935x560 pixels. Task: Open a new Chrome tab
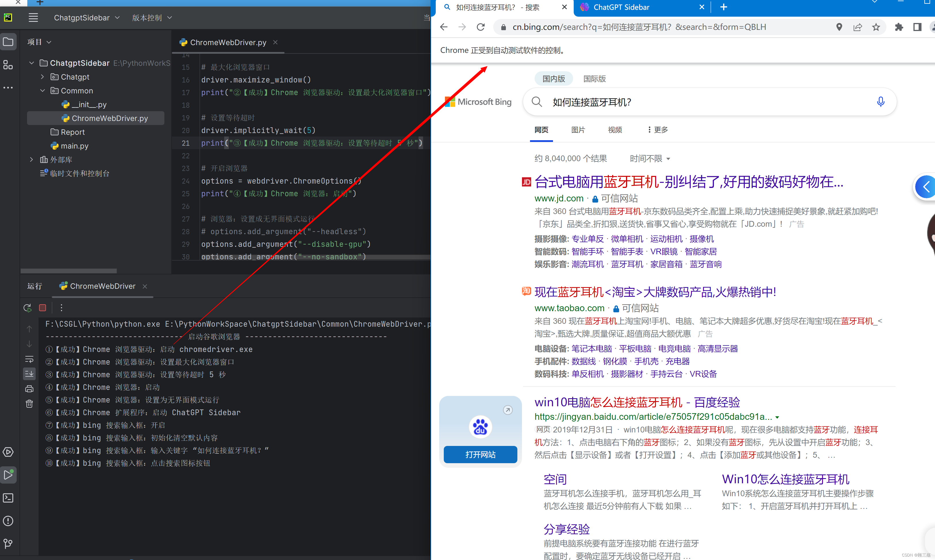[x=724, y=7]
